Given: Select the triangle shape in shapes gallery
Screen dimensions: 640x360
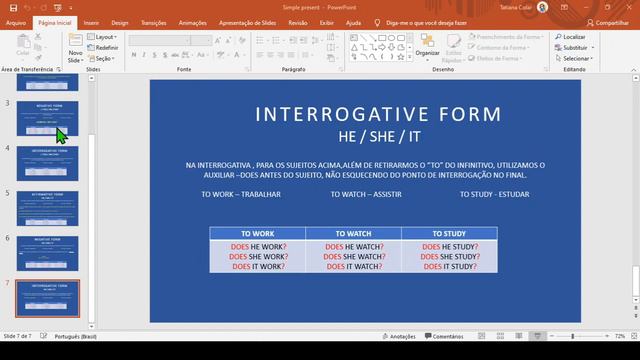Looking at the screenshot, I should [x=354, y=47].
